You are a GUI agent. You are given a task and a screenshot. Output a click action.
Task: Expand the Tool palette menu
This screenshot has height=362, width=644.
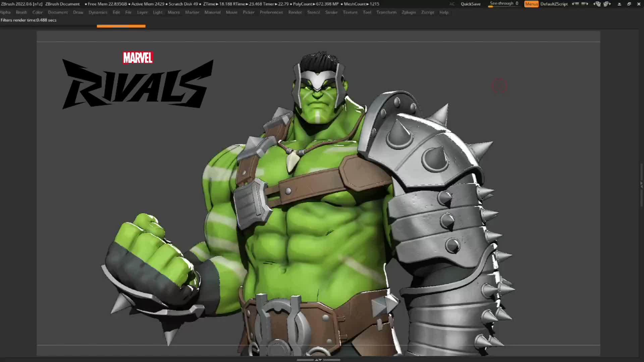point(367,12)
